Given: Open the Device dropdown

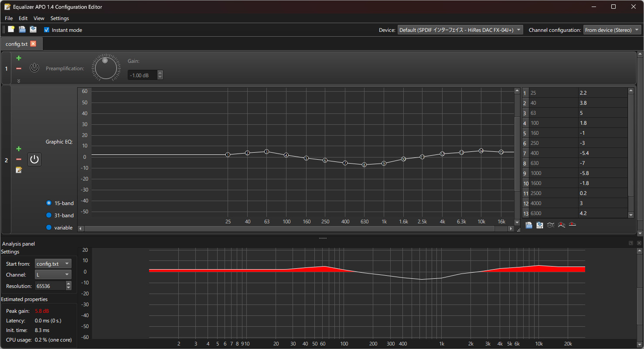Looking at the screenshot, I should pyautogui.click(x=460, y=30).
